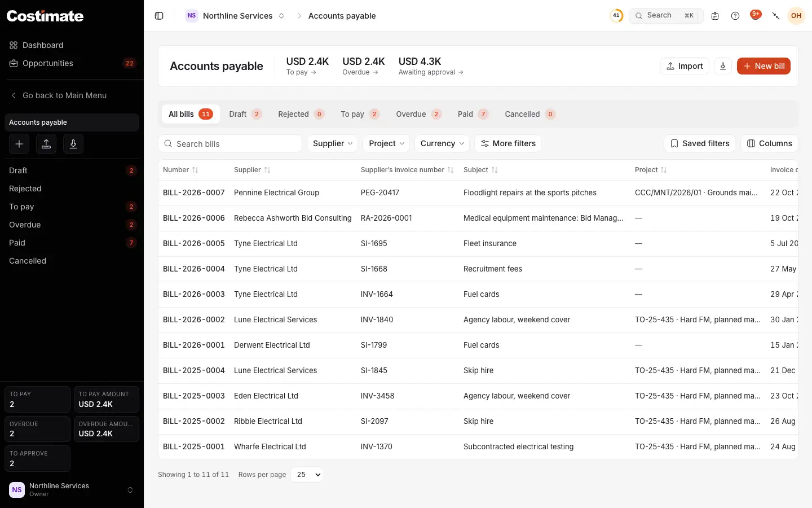Sort by the Subject column
Image resolution: width=812 pixels, height=508 pixels.
[x=480, y=170]
